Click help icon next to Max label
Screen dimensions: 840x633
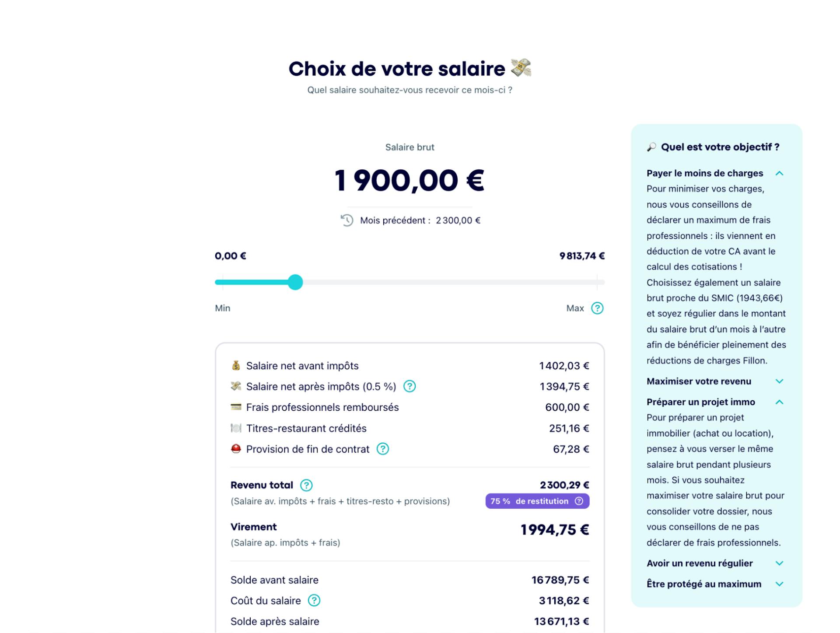click(x=597, y=308)
